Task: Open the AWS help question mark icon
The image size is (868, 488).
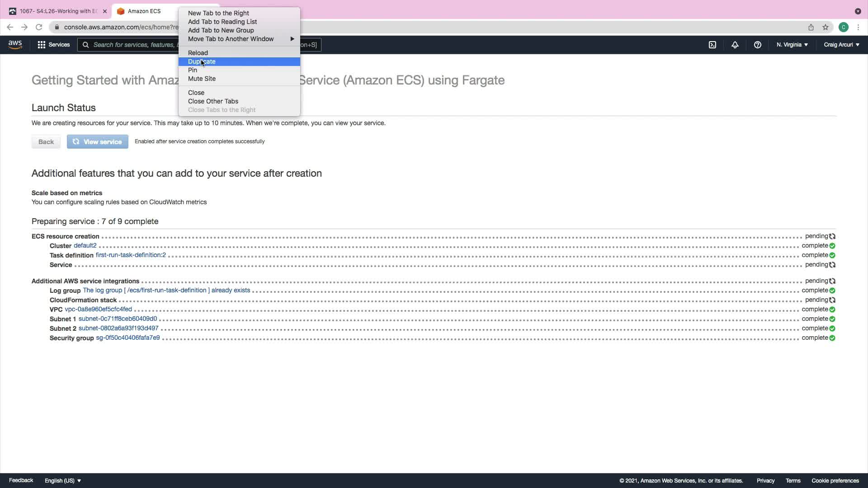Action: [757, 45]
